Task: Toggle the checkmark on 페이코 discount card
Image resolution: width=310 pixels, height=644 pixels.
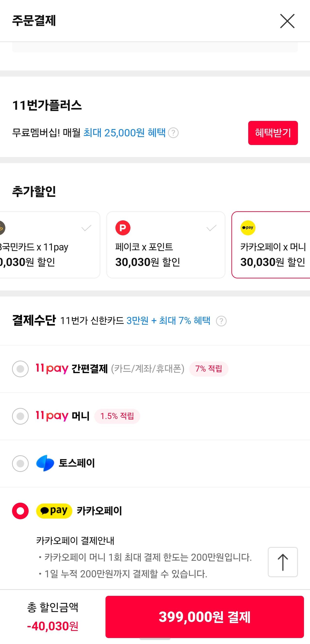Action: click(x=211, y=228)
